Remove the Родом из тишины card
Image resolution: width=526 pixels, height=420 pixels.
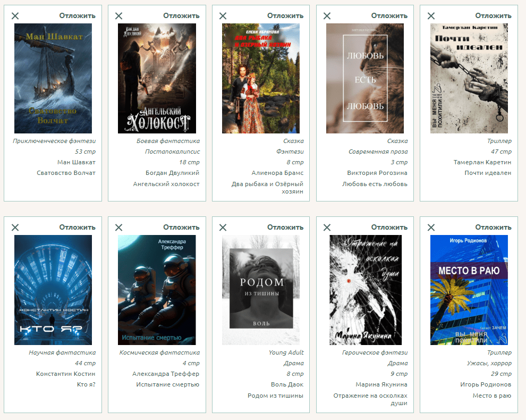(x=223, y=228)
